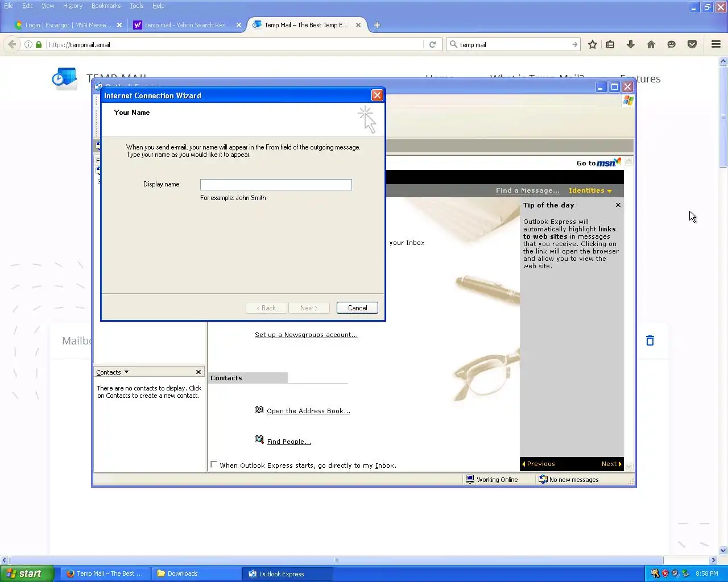Click the browser horizontal scrollbar
The width and height of the screenshot is (728, 582).
pyautogui.click(x=337, y=560)
